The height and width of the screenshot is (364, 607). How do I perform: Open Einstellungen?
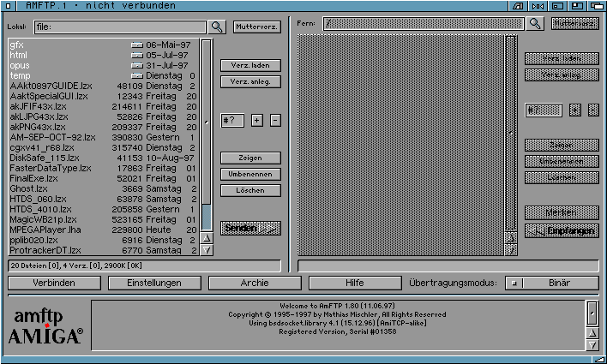154,283
